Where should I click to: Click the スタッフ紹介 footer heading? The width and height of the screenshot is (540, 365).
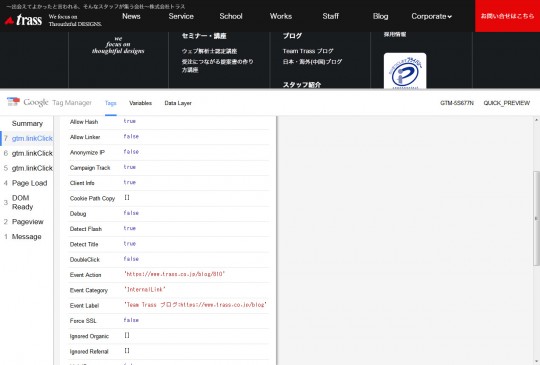point(302,84)
